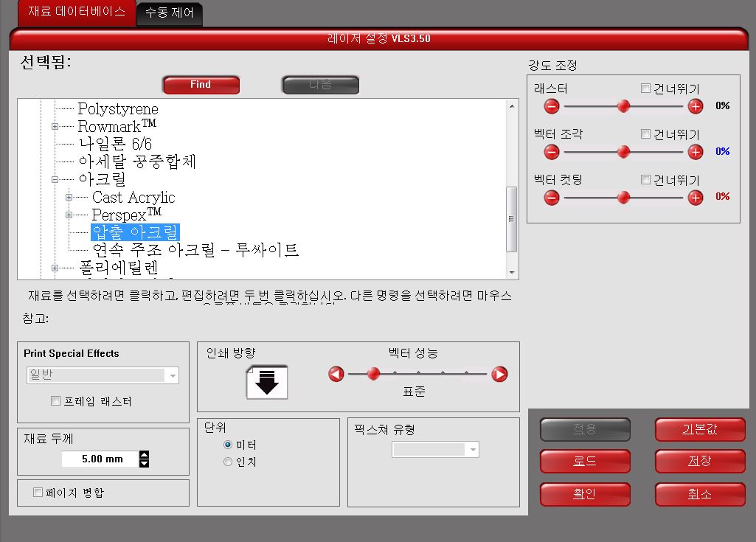Toggle 래스터 건너뛰기 checkbox
The width and height of the screenshot is (756, 542).
[x=645, y=88]
